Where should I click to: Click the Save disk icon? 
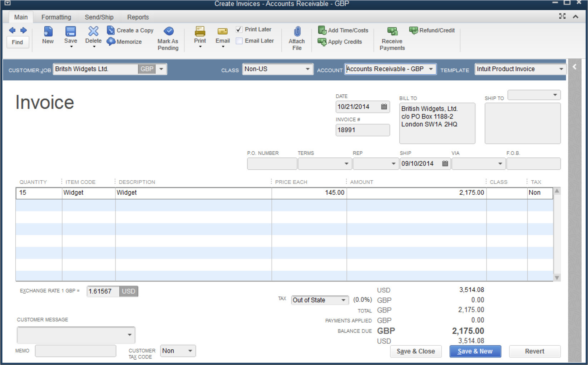70,31
